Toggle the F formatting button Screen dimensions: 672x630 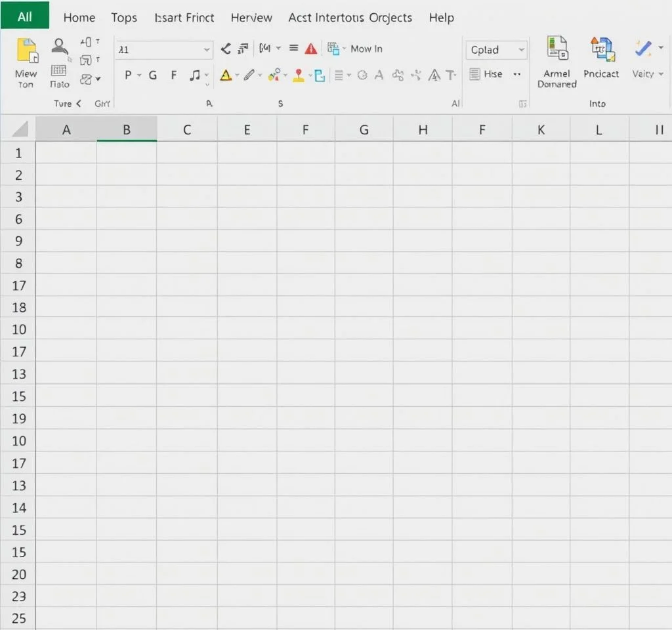click(174, 75)
